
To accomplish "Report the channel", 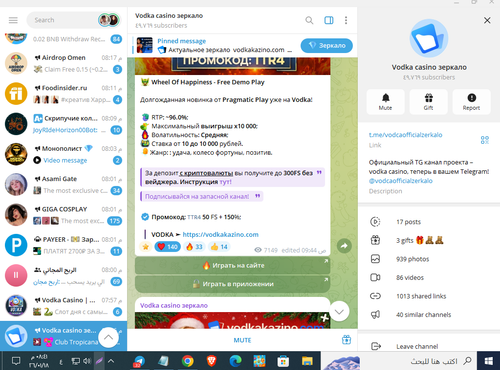I will (x=471, y=102).
